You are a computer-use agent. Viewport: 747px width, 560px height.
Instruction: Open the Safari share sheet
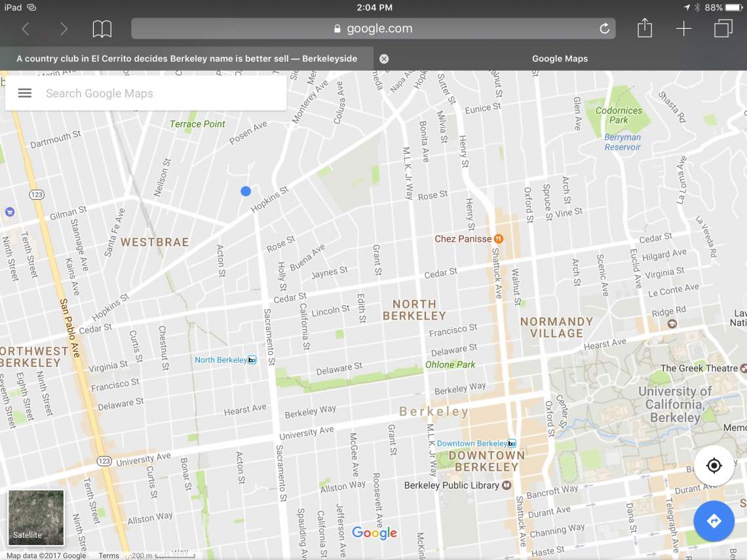pyautogui.click(x=645, y=28)
